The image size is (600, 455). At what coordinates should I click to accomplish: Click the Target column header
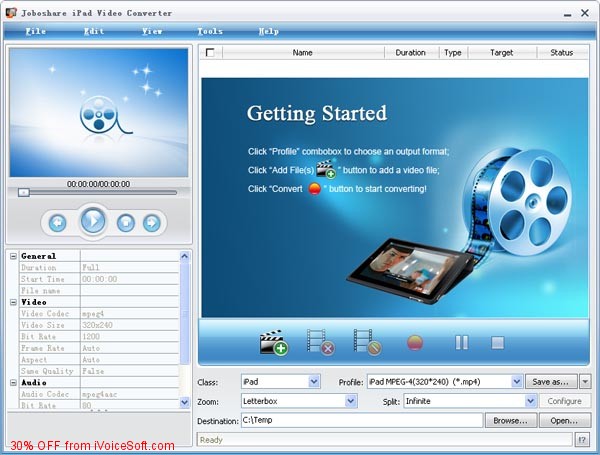[502, 52]
